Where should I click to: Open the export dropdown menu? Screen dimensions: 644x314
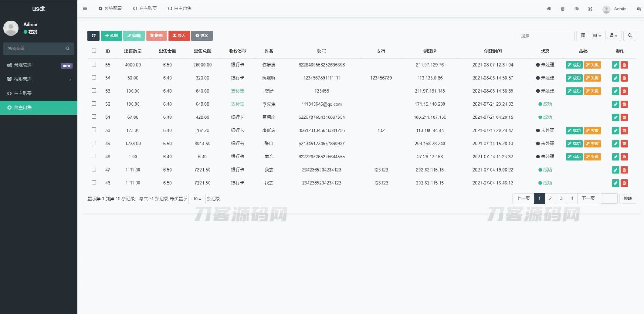tap(613, 36)
